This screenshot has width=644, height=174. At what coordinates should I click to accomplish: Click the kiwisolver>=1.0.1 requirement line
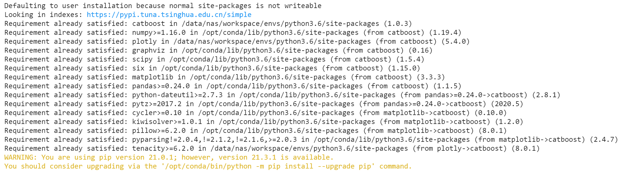pos(264,122)
